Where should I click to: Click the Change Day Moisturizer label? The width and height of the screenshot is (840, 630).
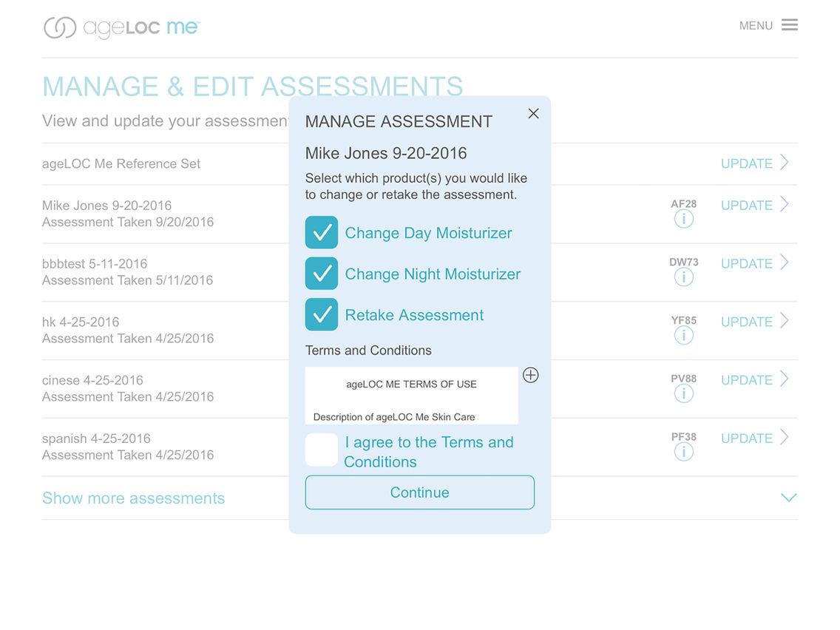pyautogui.click(x=429, y=233)
